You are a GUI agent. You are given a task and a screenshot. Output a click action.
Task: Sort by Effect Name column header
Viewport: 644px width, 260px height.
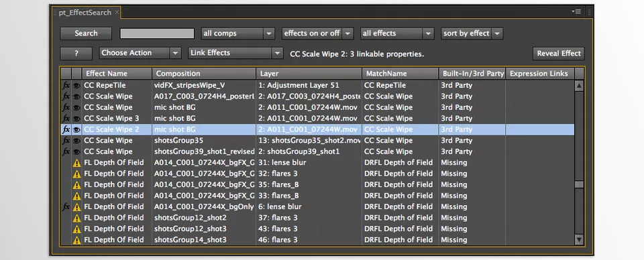pyautogui.click(x=117, y=74)
